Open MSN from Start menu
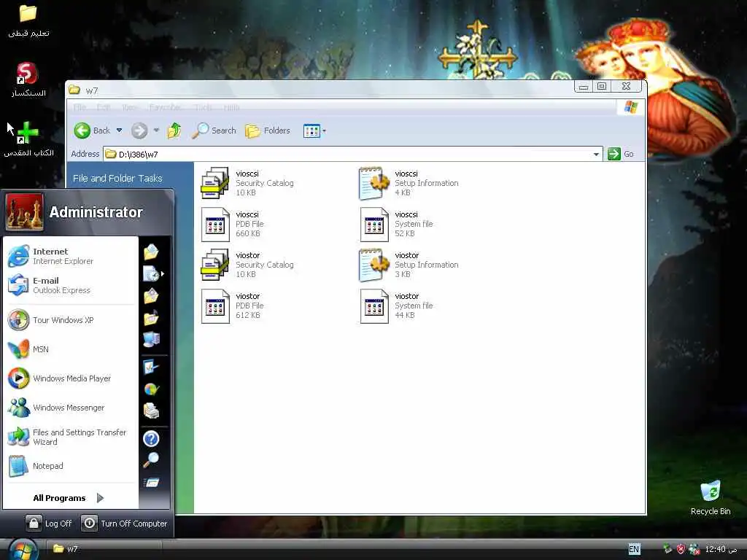Image resolution: width=747 pixels, height=560 pixels. [71, 349]
